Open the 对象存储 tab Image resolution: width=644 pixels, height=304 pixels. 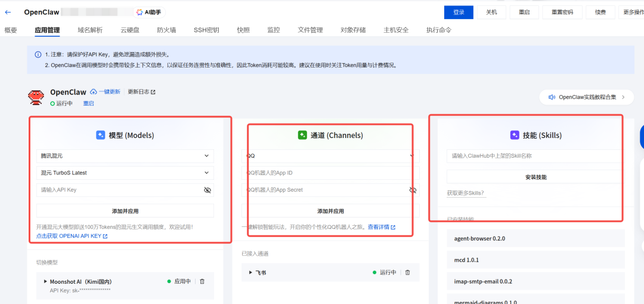[x=353, y=30]
